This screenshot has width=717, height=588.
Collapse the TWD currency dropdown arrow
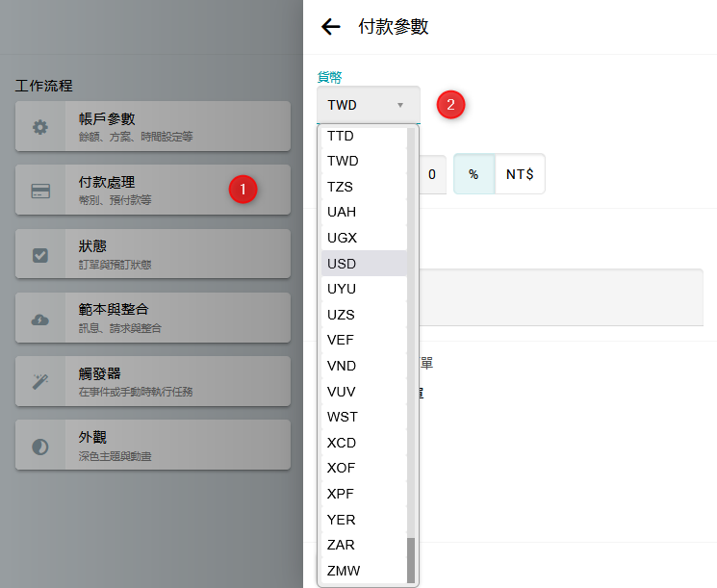pyautogui.click(x=400, y=105)
